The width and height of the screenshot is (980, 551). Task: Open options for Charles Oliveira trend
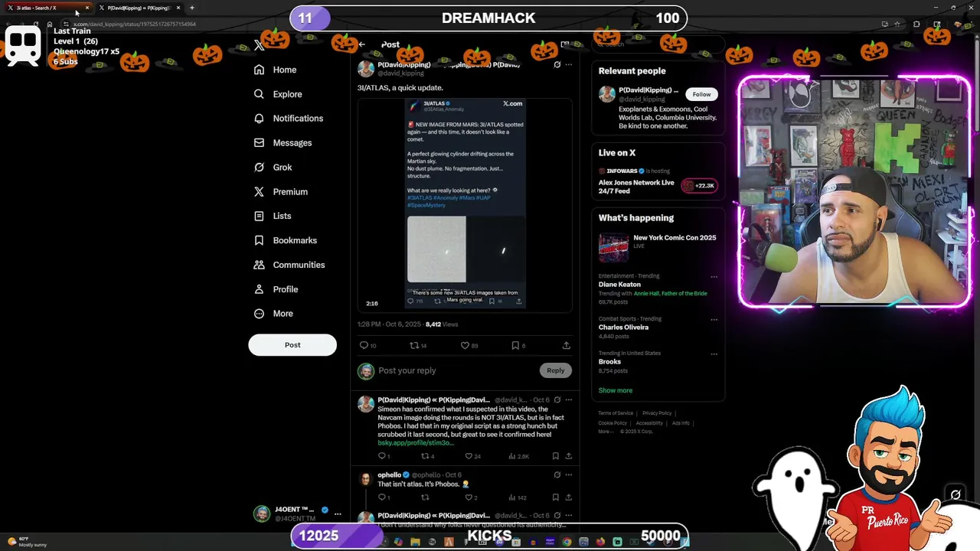(714, 320)
